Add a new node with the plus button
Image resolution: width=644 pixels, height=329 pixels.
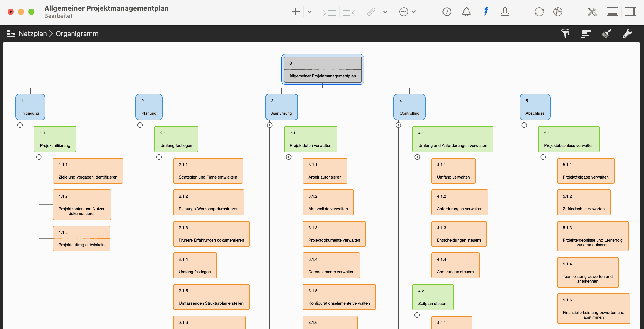(295, 12)
